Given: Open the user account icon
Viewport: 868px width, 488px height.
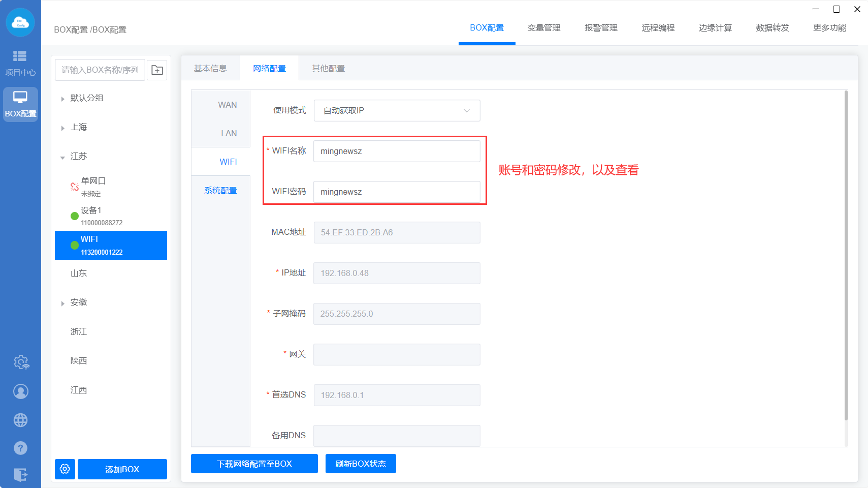Looking at the screenshot, I should (21, 391).
